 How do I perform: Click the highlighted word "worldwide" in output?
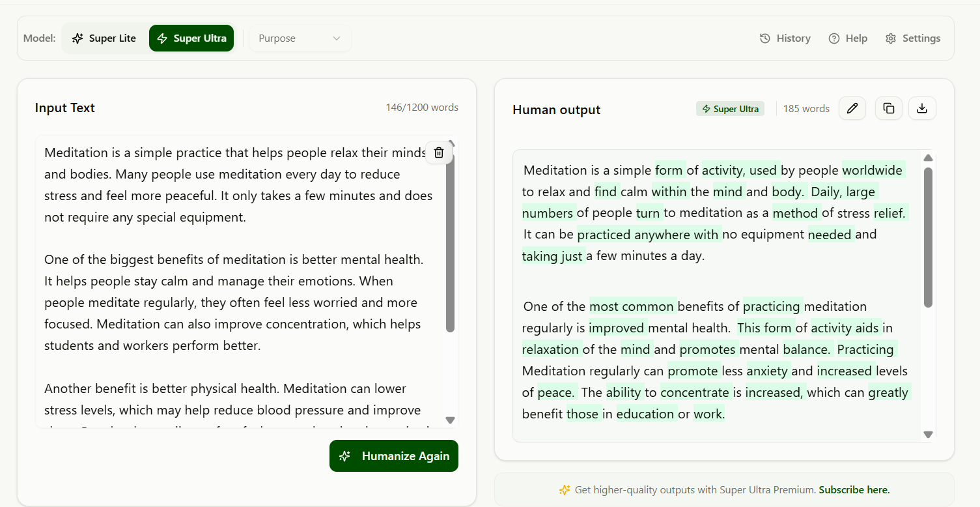tap(873, 170)
